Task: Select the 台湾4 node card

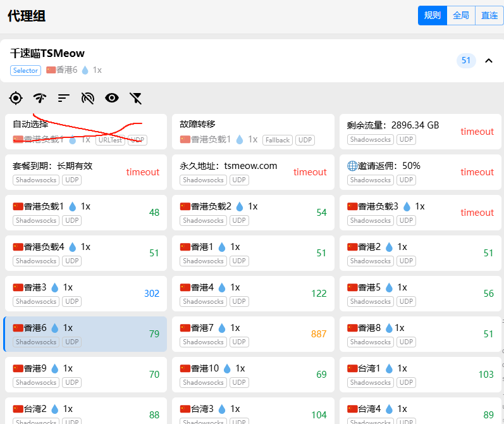Action: pos(421,411)
